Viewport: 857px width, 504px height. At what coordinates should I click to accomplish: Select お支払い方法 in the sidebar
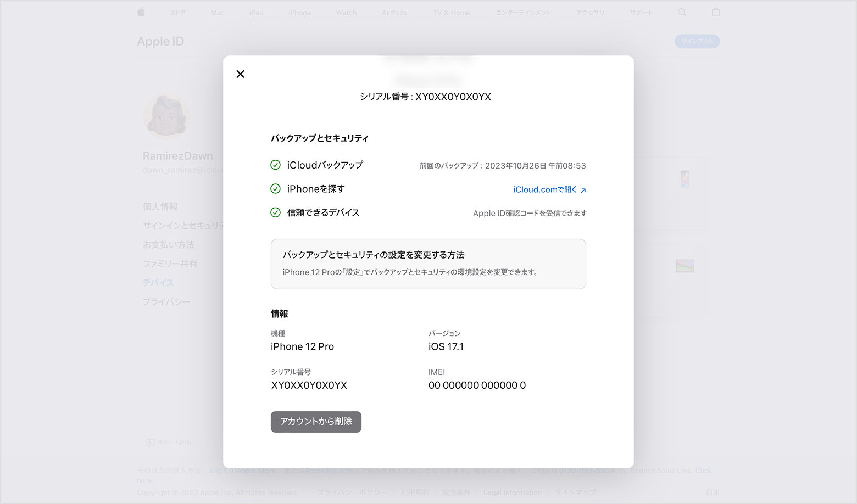170,244
